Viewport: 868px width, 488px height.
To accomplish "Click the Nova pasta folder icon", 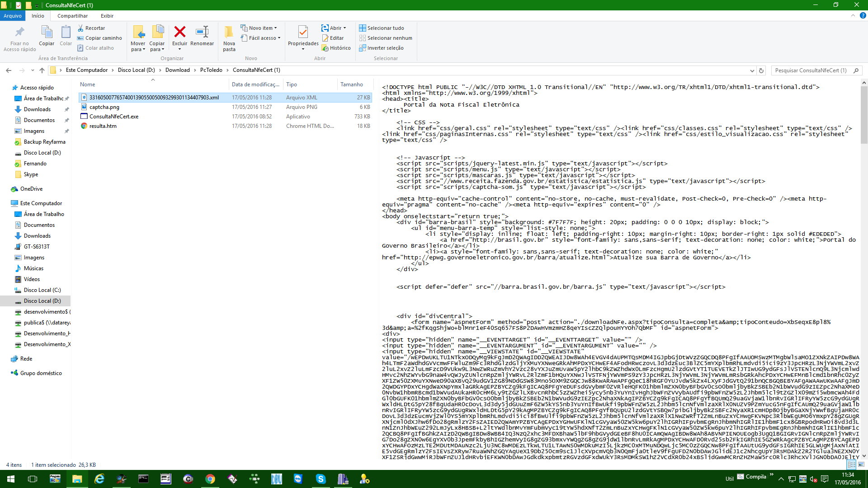I will click(229, 32).
